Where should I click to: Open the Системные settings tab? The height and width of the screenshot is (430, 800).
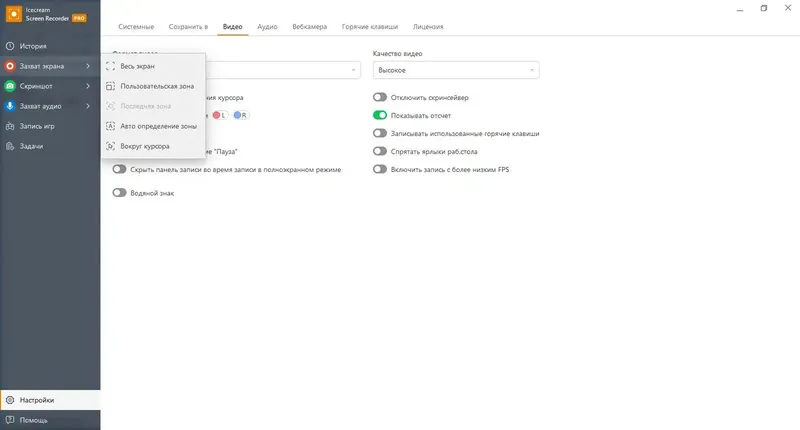coord(136,27)
